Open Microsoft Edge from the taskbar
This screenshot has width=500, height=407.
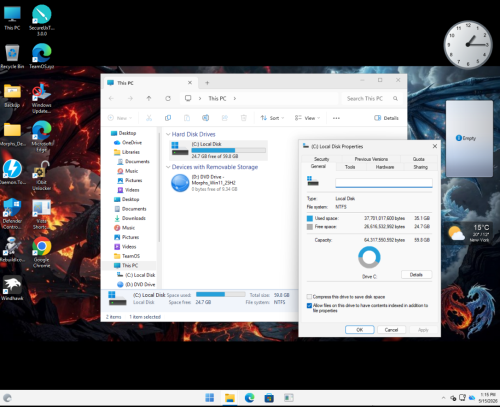pos(249,398)
